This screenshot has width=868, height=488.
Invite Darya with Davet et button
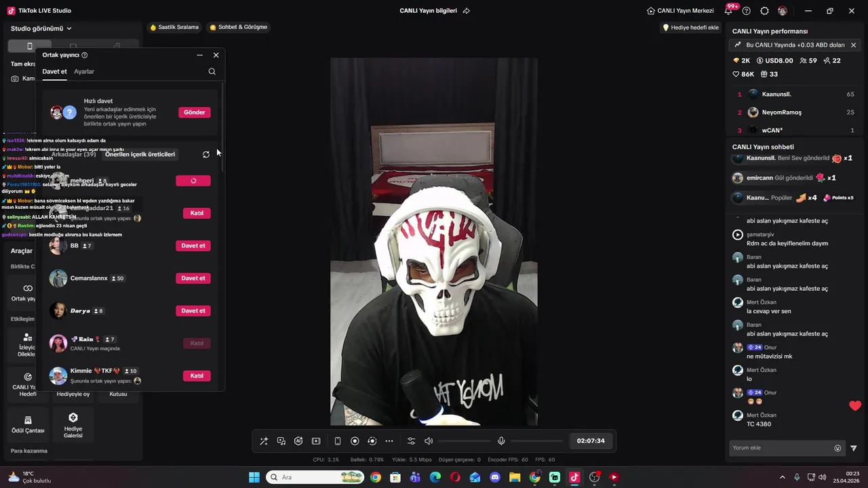click(193, 310)
